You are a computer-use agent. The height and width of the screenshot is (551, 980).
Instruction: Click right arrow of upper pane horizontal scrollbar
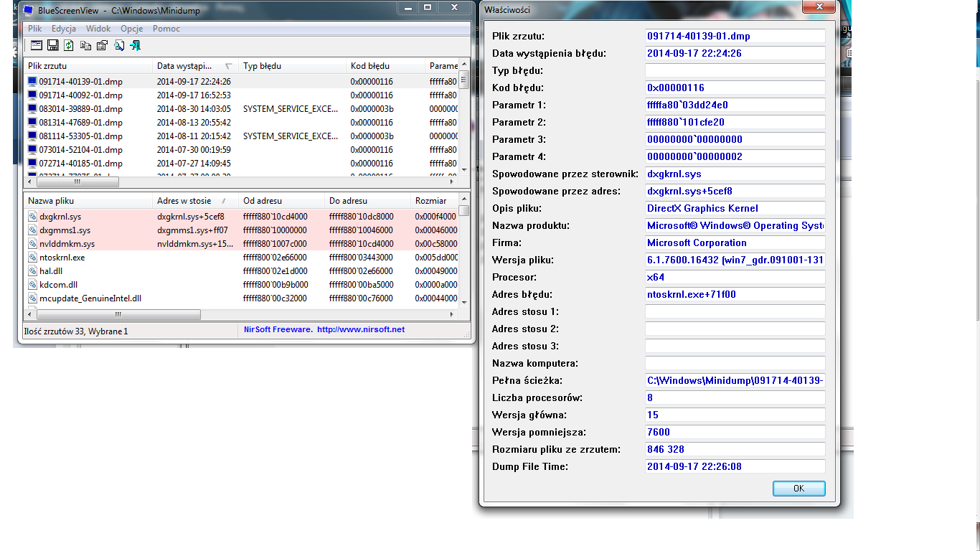tap(453, 182)
